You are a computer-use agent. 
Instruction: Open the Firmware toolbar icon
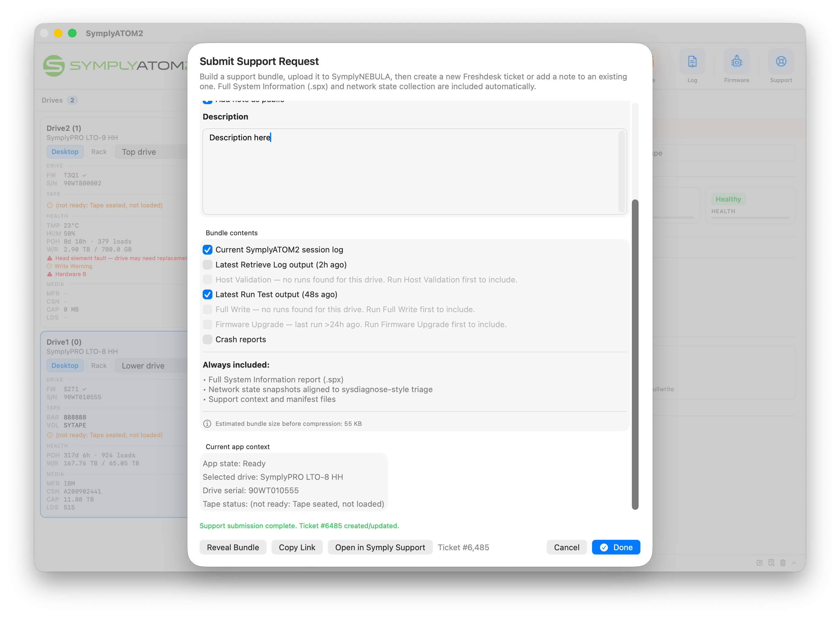click(736, 62)
